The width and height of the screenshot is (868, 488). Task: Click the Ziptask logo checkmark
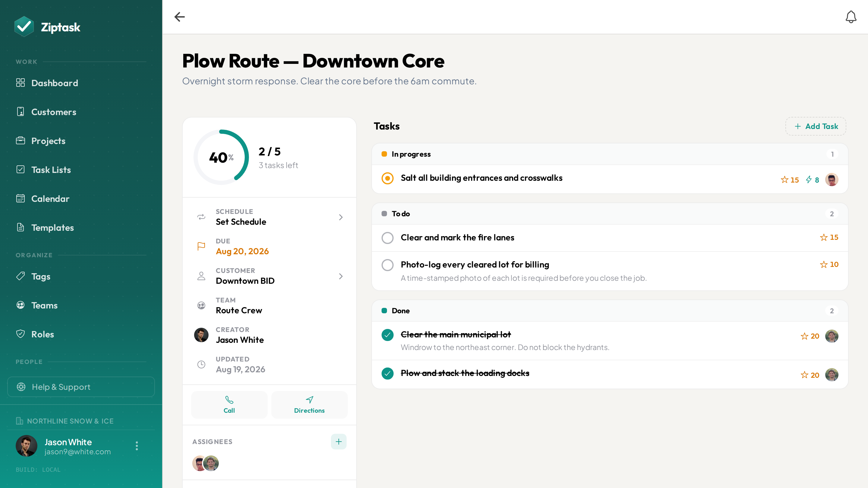(x=24, y=27)
